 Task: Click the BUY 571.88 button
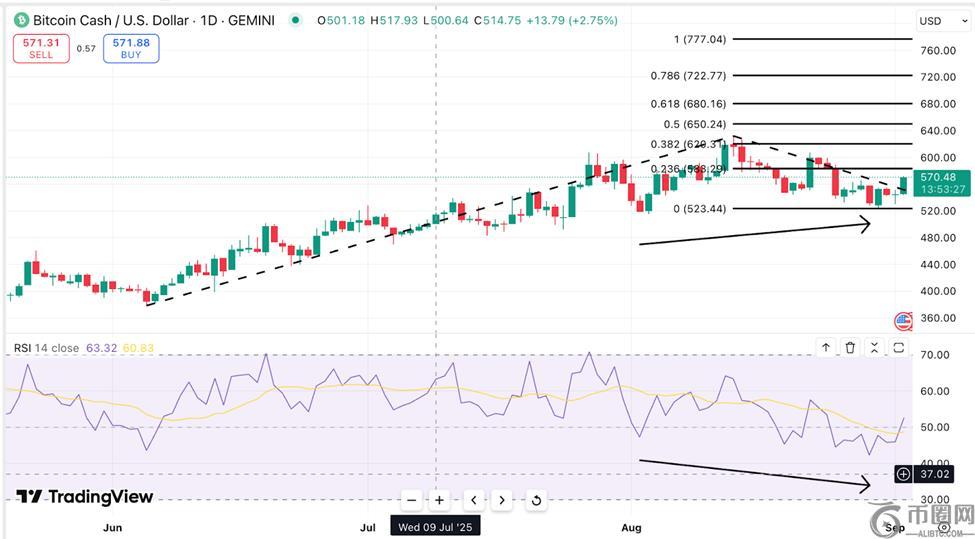tap(131, 48)
